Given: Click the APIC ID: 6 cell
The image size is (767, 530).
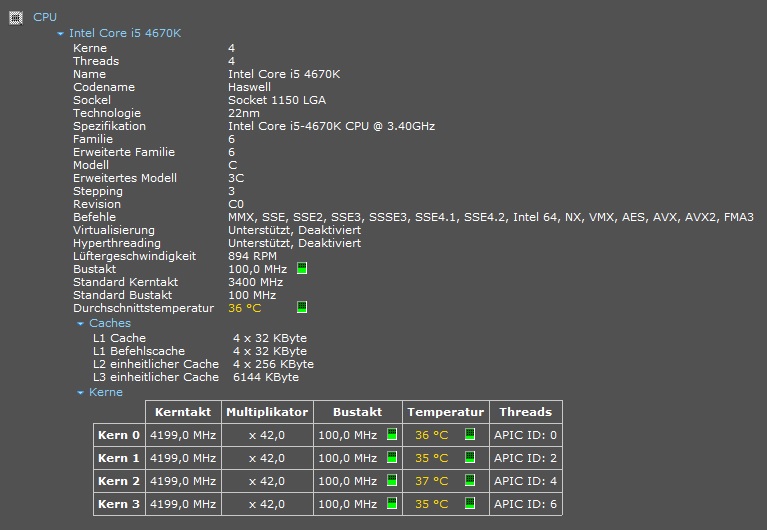Looking at the screenshot, I should 525,504.
